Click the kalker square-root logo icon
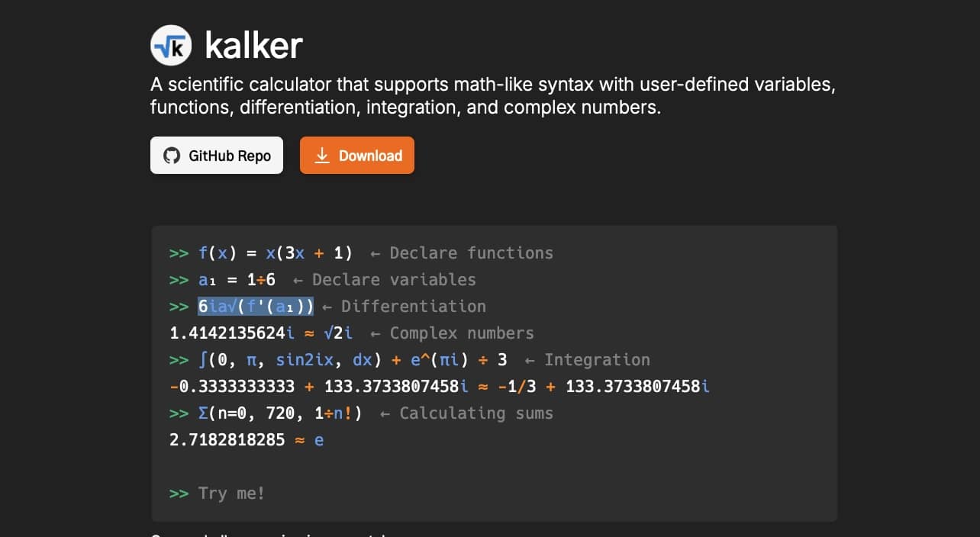Viewport: 980px width, 537px height. pyautogui.click(x=171, y=46)
